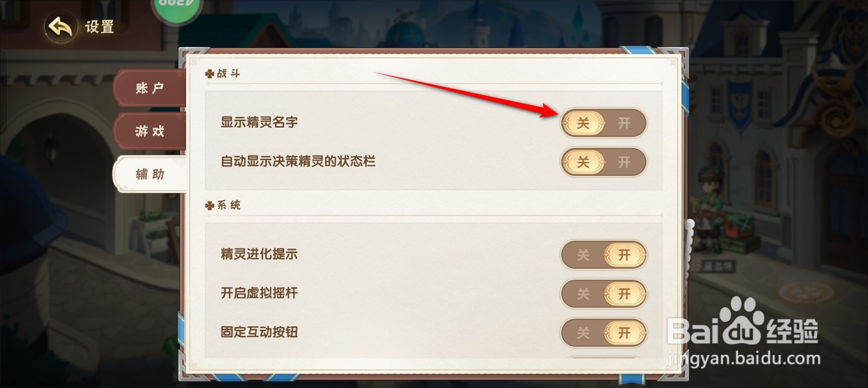Switch to the 游戏 tab

pos(150,131)
